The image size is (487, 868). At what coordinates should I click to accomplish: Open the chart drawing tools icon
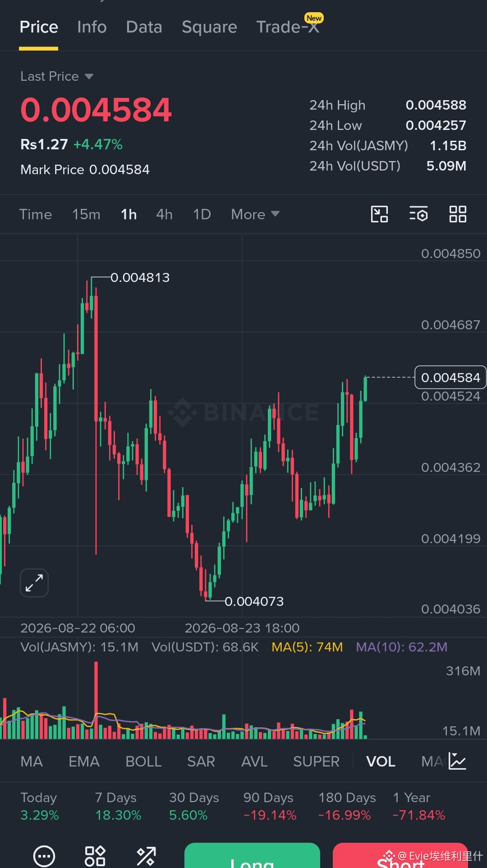379,214
